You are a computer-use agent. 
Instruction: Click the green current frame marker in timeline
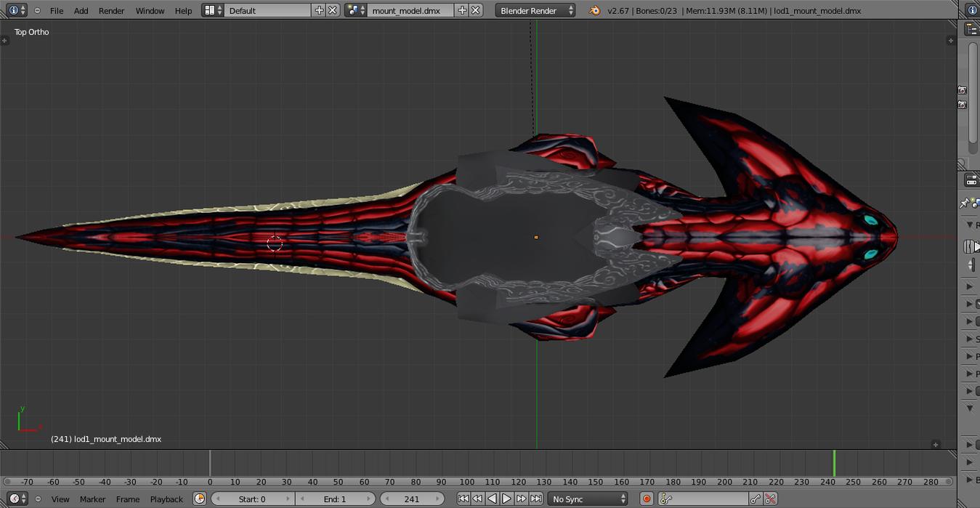point(834,463)
